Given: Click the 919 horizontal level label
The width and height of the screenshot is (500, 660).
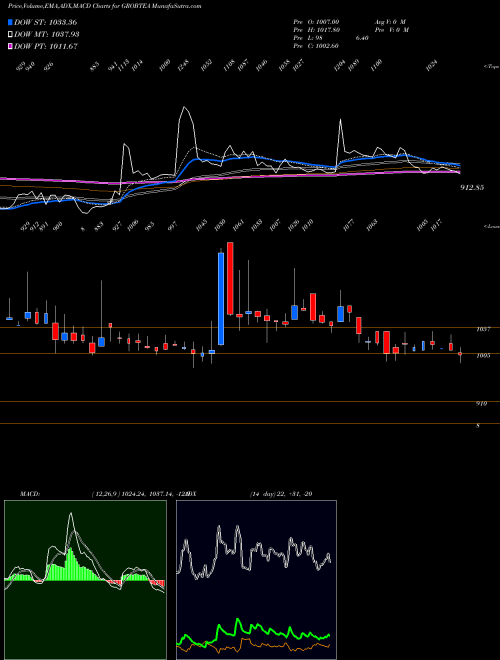Looking at the screenshot, I should pyautogui.click(x=481, y=404).
